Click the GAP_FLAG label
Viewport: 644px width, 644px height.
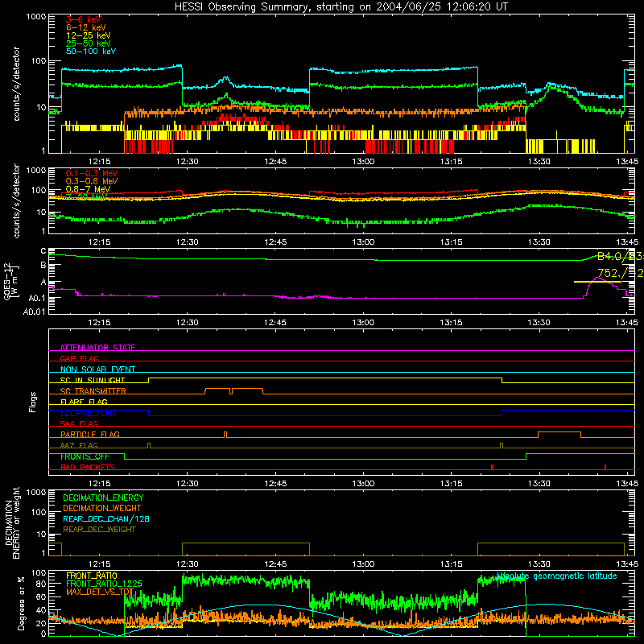tap(79, 358)
